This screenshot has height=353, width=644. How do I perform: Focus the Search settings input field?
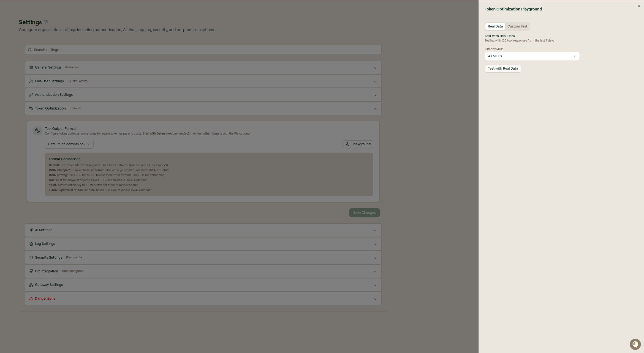click(203, 50)
